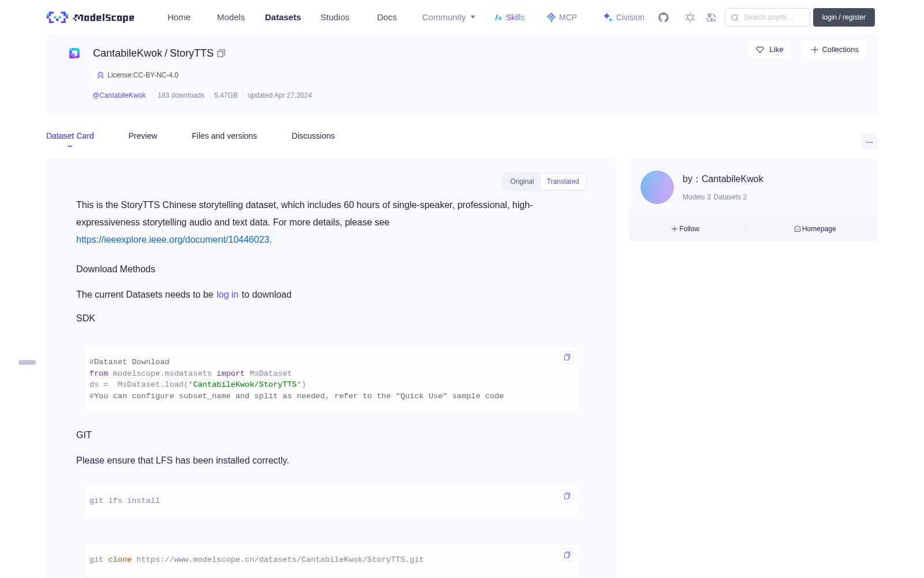Screen dimensions: 924x578
Task: Show the Original card text
Action: [522, 181]
